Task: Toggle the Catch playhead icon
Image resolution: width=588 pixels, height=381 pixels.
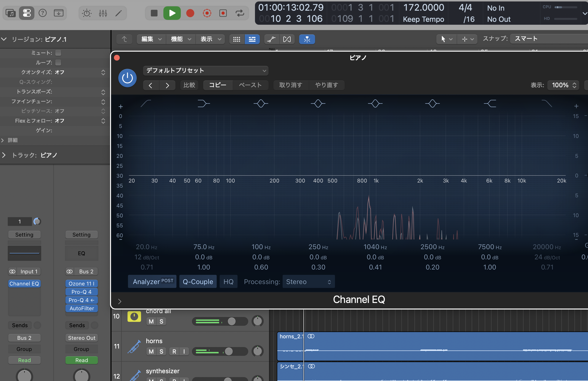Action: 307,39
